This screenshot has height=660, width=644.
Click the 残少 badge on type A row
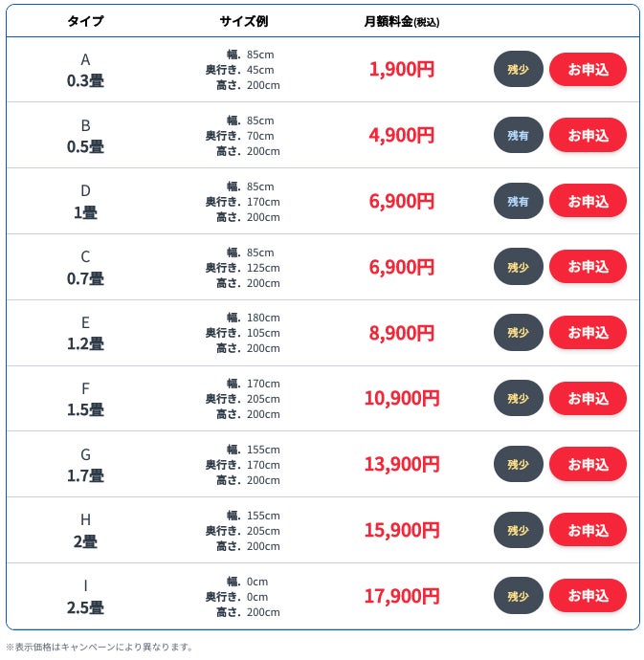click(518, 69)
